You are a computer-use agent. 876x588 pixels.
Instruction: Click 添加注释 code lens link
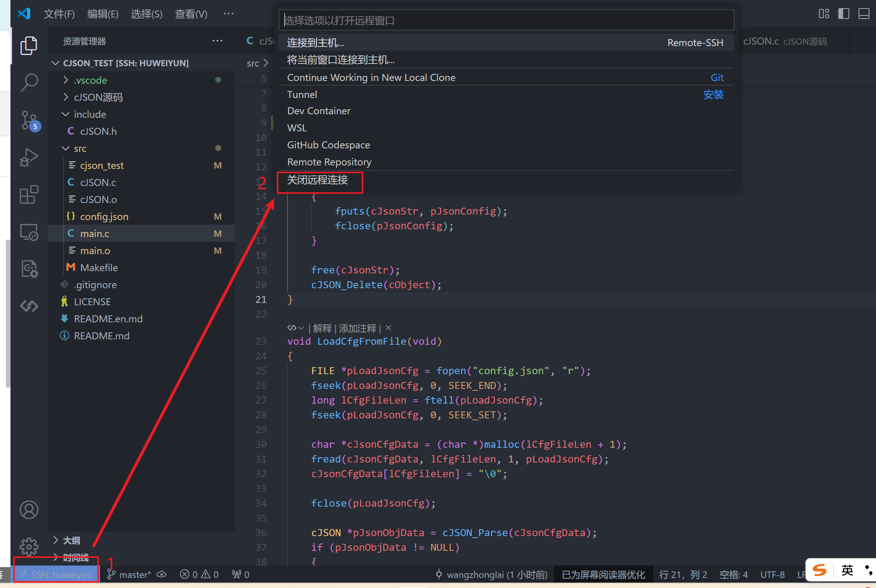click(357, 328)
